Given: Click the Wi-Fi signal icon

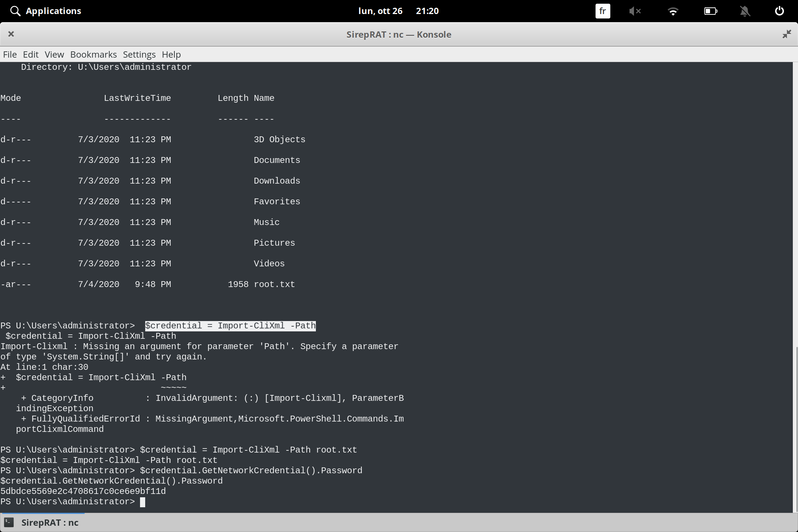Looking at the screenshot, I should click(673, 11).
